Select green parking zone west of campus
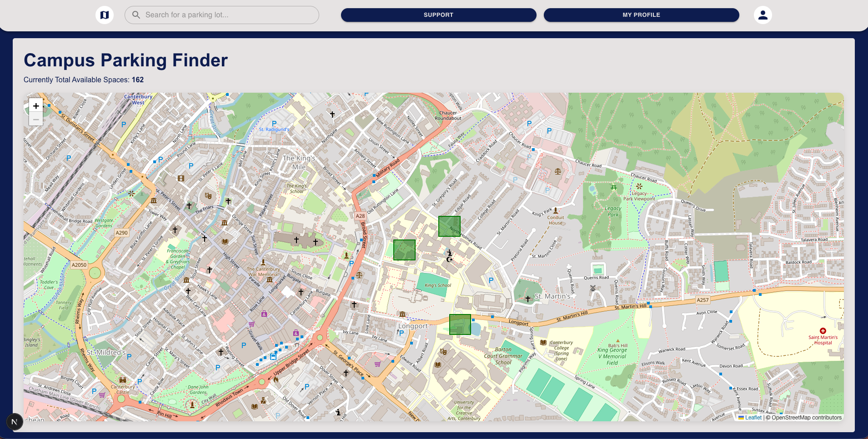 tap(404, 250)
